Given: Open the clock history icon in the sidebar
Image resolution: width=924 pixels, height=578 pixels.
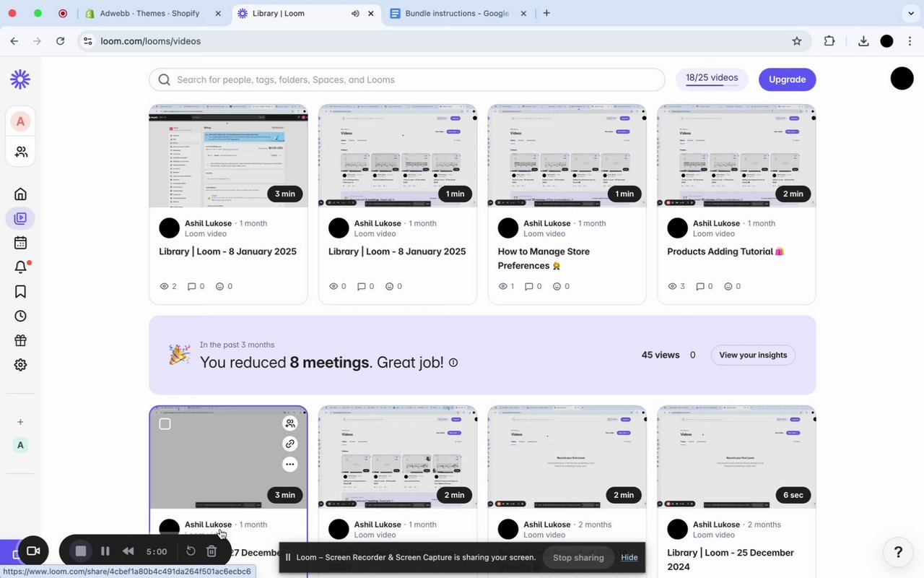Looking at the screenshot, I should [20, 316].
